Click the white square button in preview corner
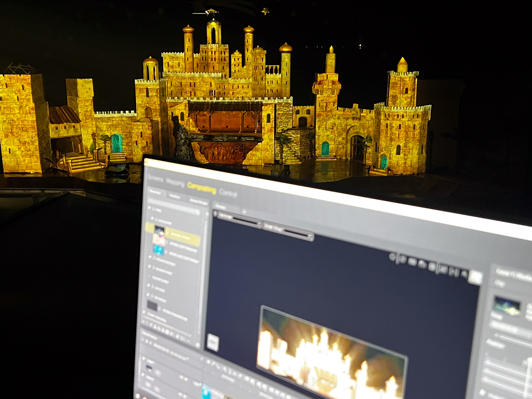 coord(213,342)
